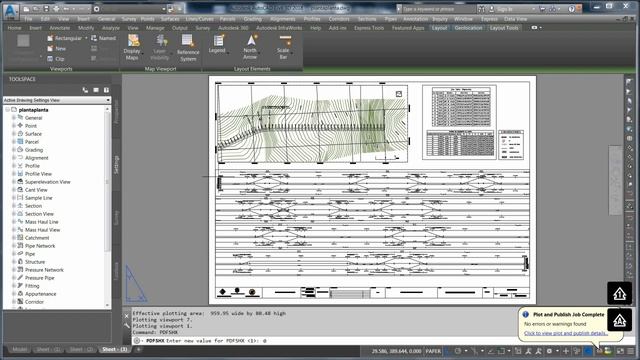Image resolution: width=640 pixels, height=360 pixels.
Task: Click the New viewport button
Action: coord(56,48)
